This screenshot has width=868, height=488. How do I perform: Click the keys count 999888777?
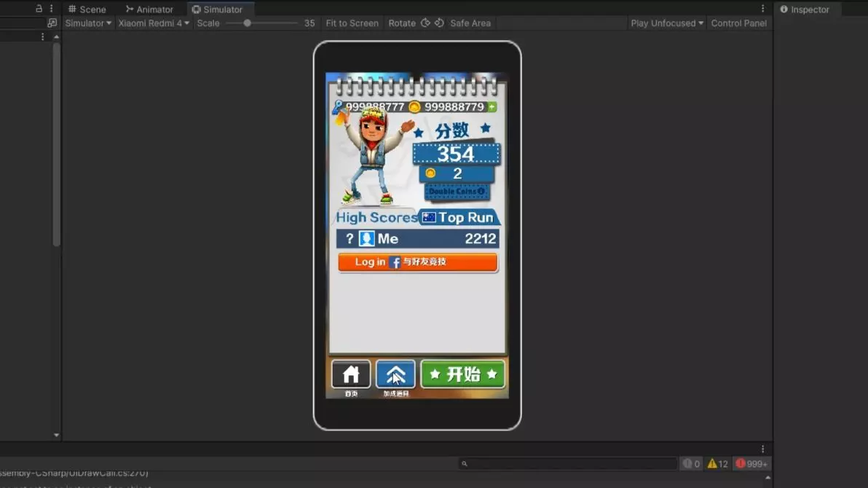pyautogui.click(x=375, y=107)
